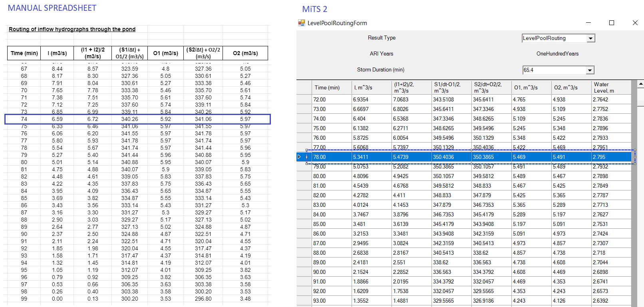644x307 pixels.
Task: Click the 8.44 cell in spreadsheet row 67
Action: point(57,69)
